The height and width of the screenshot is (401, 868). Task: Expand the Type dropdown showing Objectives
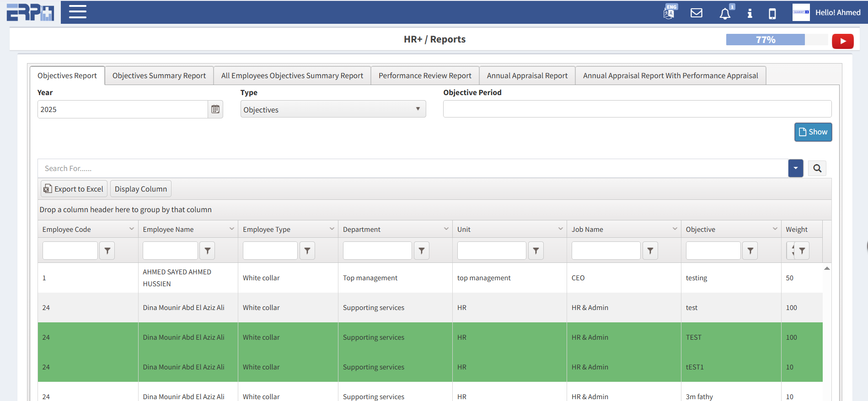point(333,109)
